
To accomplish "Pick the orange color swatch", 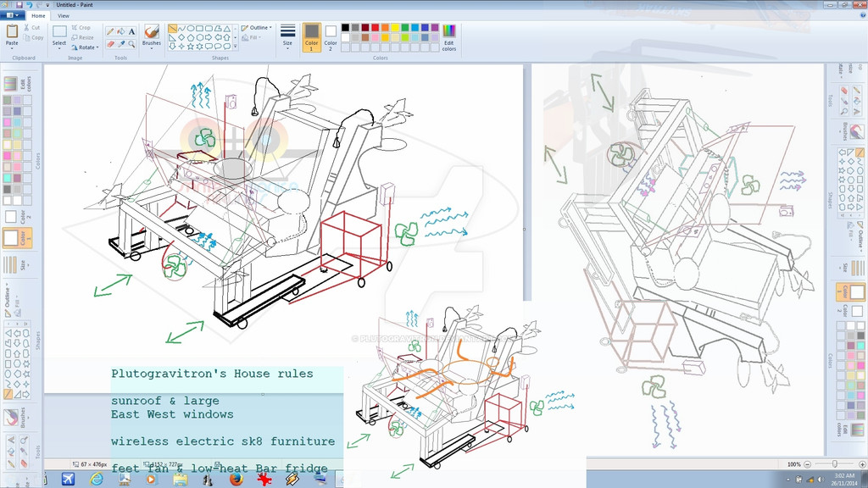I will click(386, 28).
